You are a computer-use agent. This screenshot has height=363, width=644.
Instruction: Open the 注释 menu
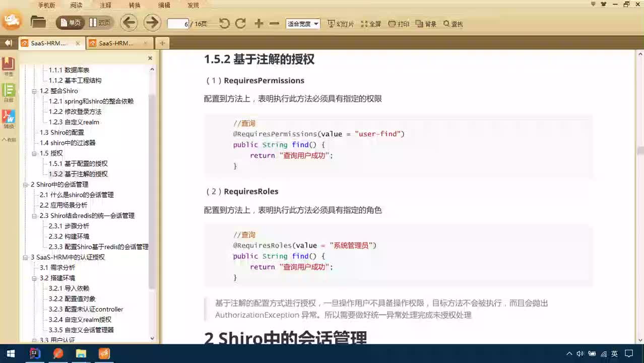pyautogui.click(x=105, y=5)
